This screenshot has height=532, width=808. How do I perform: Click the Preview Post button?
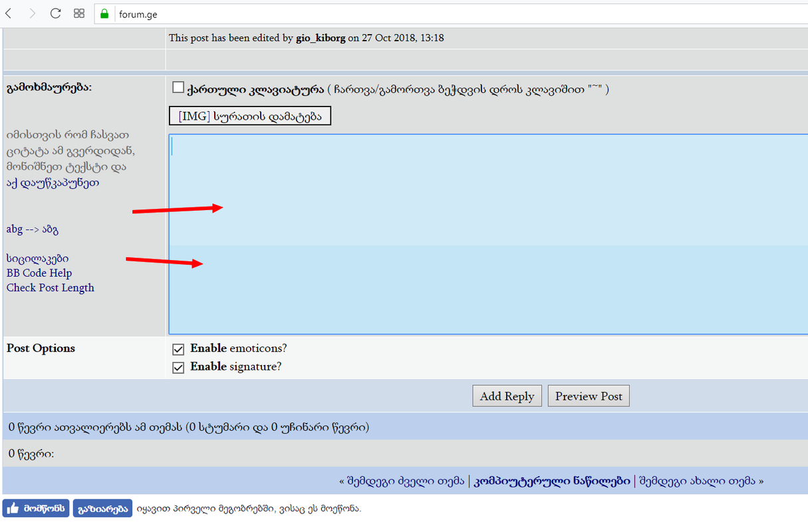coord(589,396)
